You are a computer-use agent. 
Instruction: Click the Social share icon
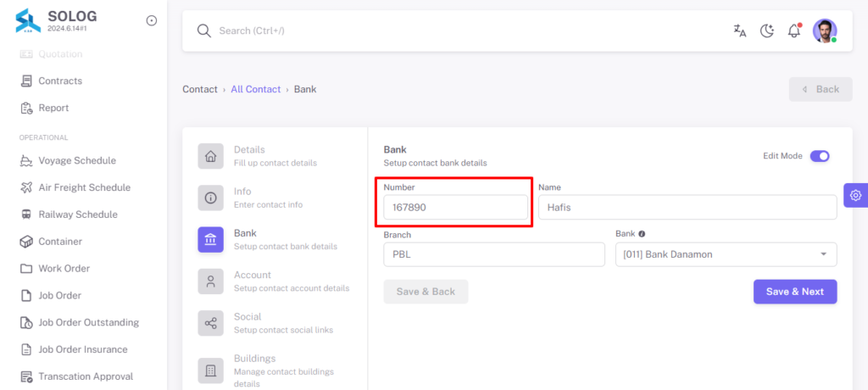[x=211, y=323]
